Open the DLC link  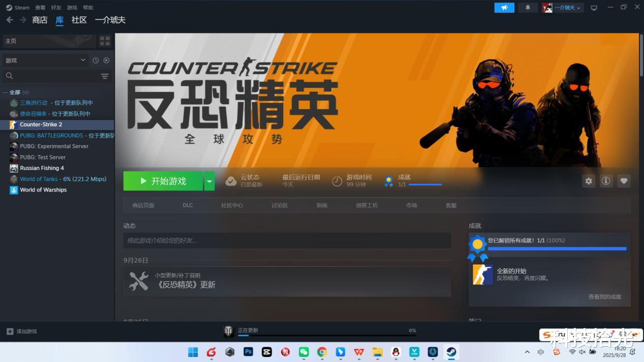click(188, 205)
